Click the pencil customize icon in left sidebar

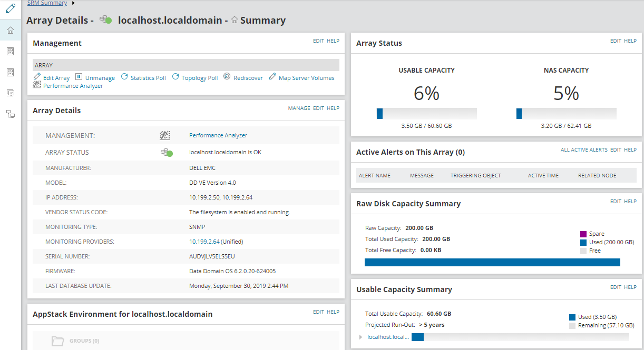(10, 8)
